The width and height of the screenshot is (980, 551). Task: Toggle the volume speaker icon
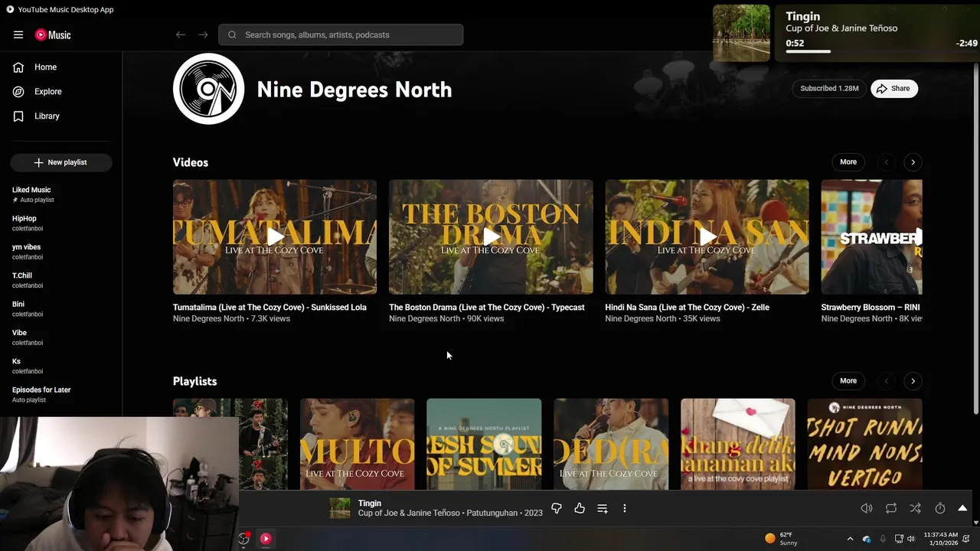tap(867, 508)
